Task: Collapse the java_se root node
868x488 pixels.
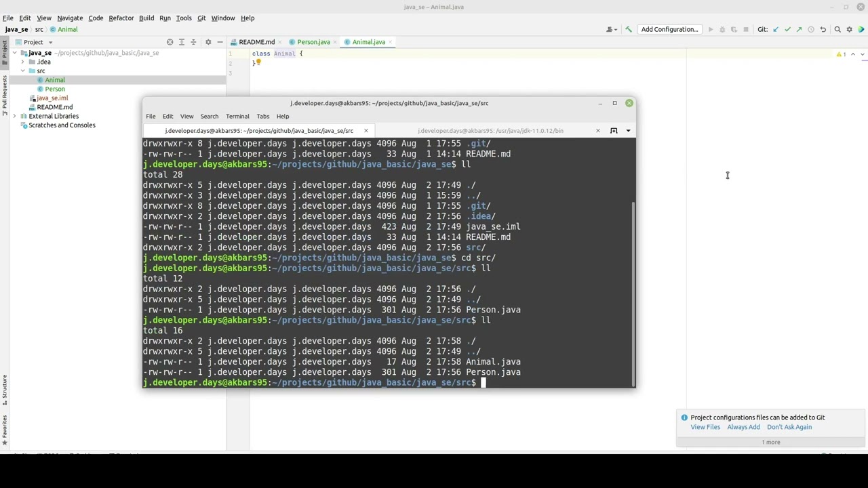Action: 14,53
